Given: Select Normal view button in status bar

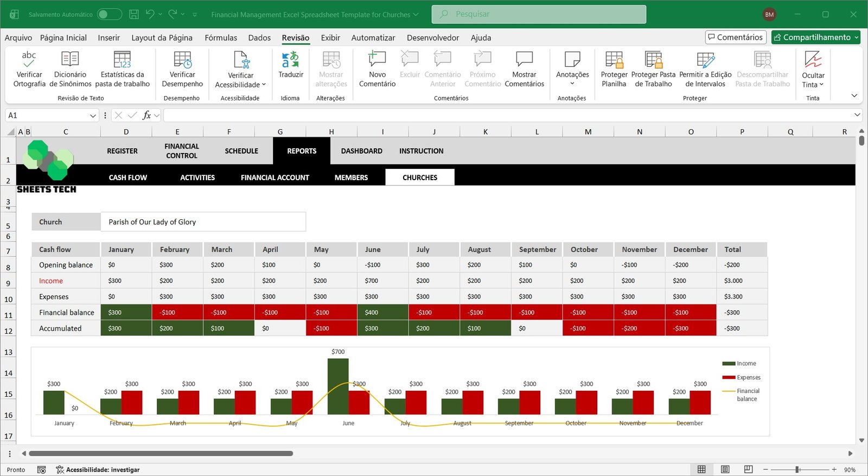Looking at the screenshot, I should [x=701, y=469].
